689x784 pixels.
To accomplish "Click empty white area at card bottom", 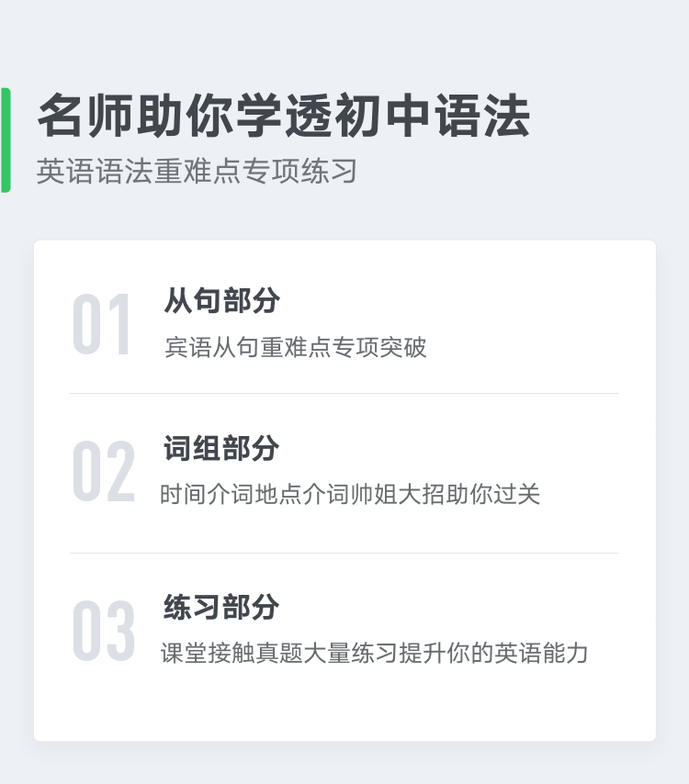I will point(344,708).
